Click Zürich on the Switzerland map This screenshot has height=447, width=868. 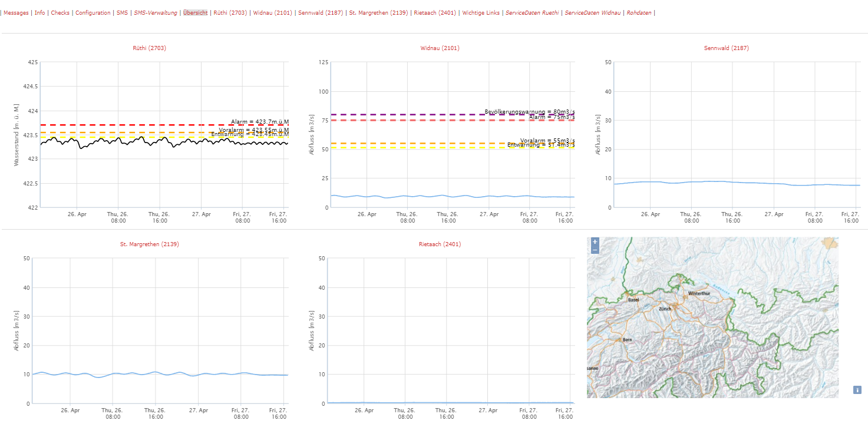pos(665,309)
